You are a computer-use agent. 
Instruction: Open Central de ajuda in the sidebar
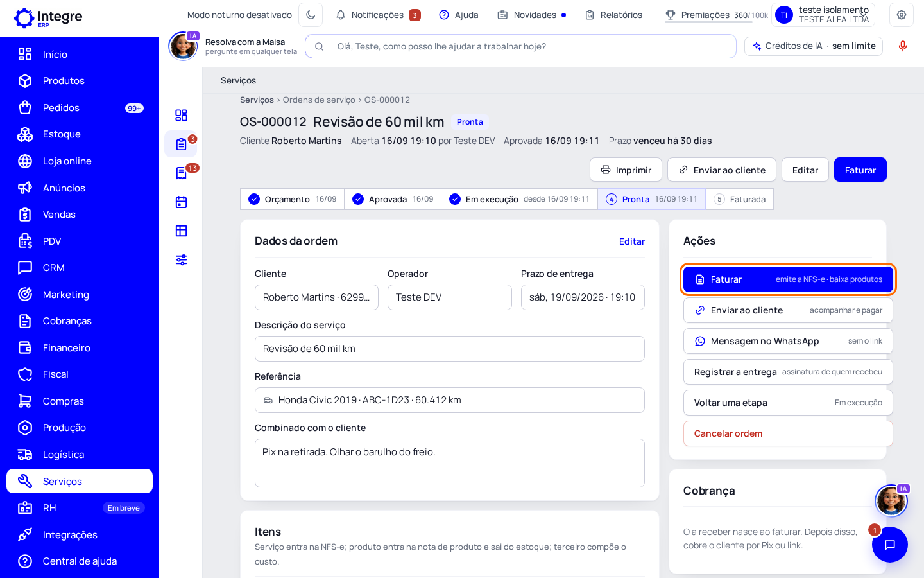(x=80, y=561)
